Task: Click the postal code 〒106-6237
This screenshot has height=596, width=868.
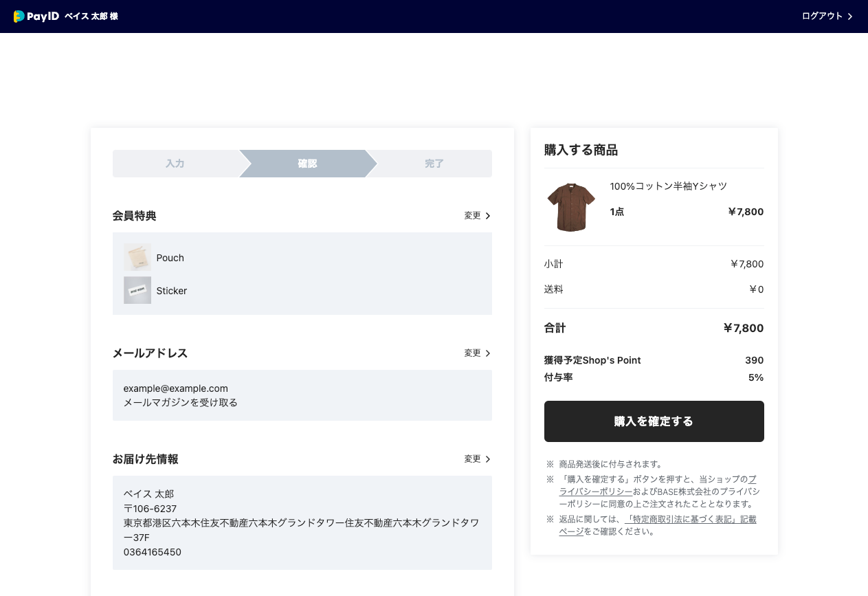Action: (x=151, y=509)
